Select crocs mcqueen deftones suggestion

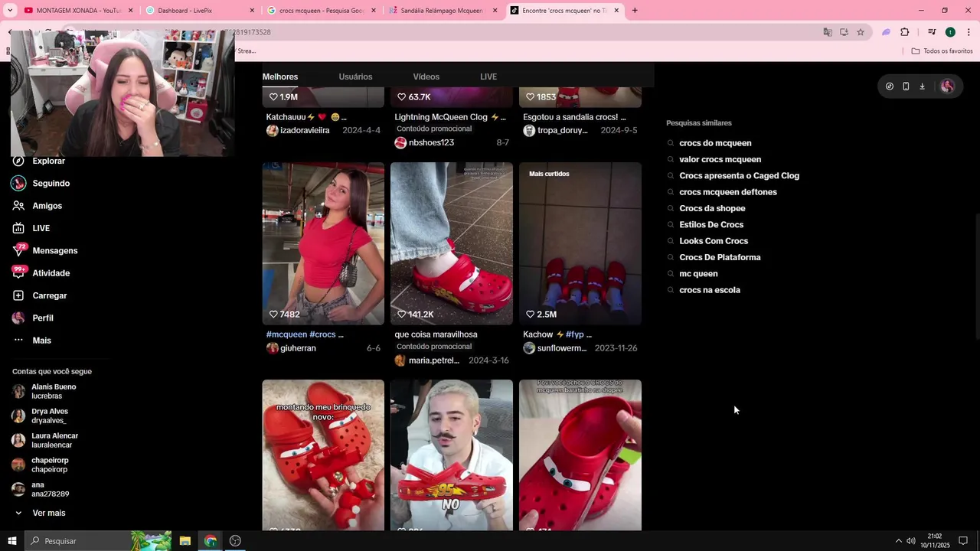pyautogui.click(x=728, y=192)
